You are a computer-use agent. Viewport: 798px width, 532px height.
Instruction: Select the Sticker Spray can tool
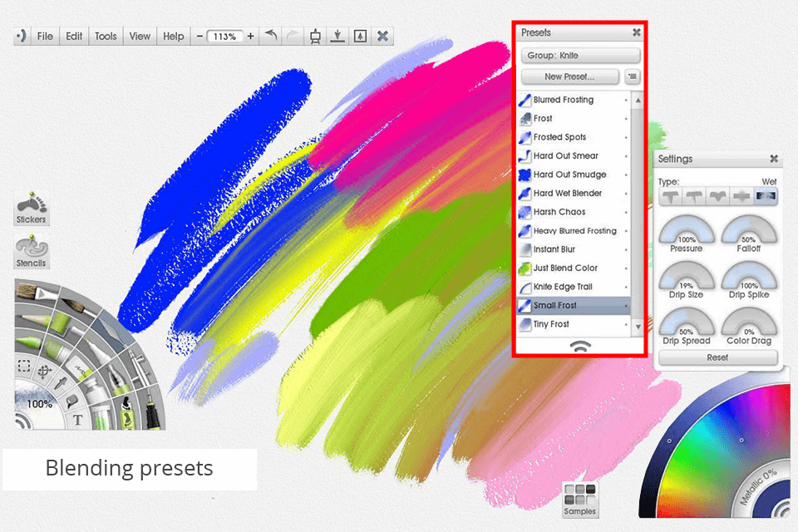click(126, 411)
